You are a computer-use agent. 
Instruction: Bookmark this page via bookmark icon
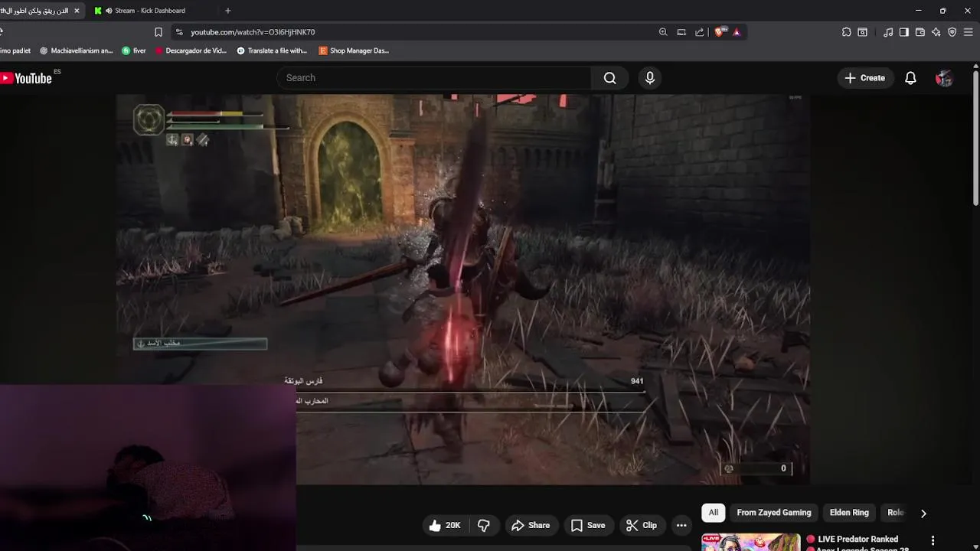(158, 32)
